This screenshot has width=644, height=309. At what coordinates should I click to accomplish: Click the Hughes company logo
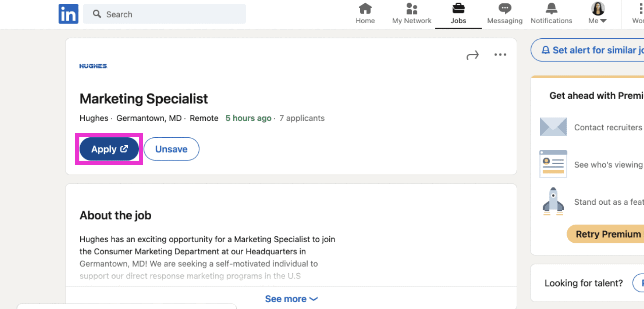(93, 66)
